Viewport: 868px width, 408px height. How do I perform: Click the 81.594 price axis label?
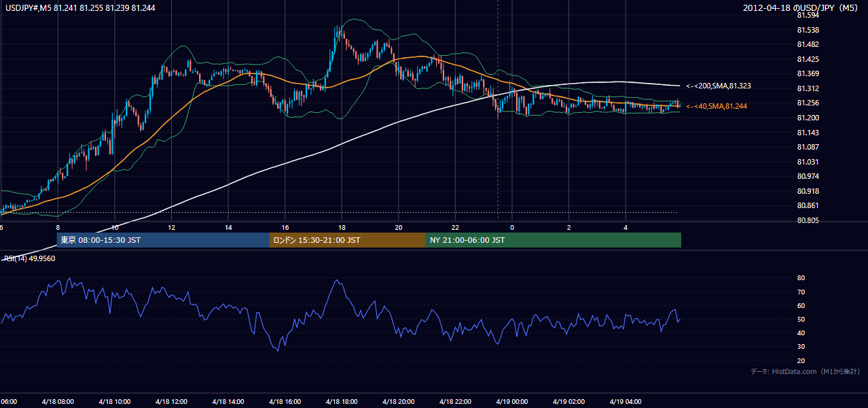click(808, 15)
